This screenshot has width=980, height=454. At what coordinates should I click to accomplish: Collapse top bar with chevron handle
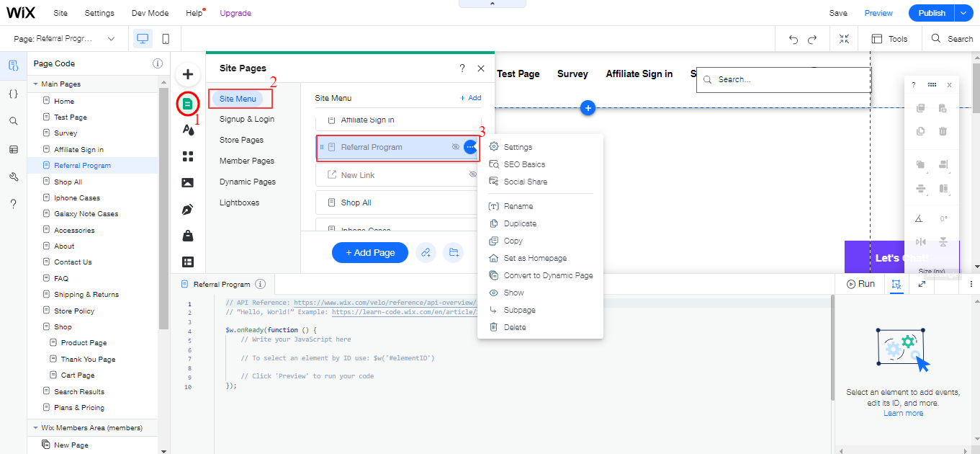[x=493, y=4]
